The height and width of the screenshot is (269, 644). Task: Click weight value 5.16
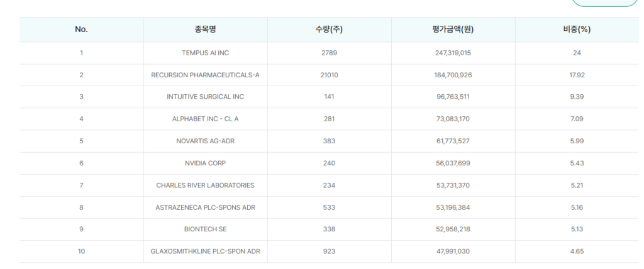pyautogui.click(x=577, y=207)
